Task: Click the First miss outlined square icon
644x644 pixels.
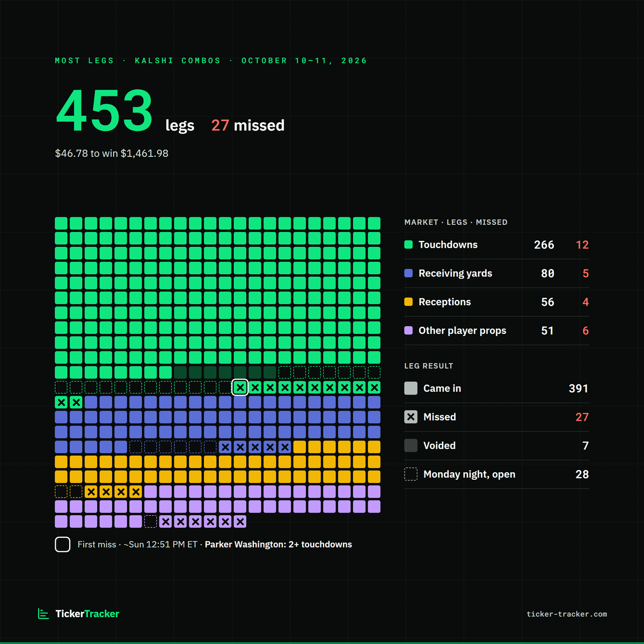Action: tap(63, 544)
